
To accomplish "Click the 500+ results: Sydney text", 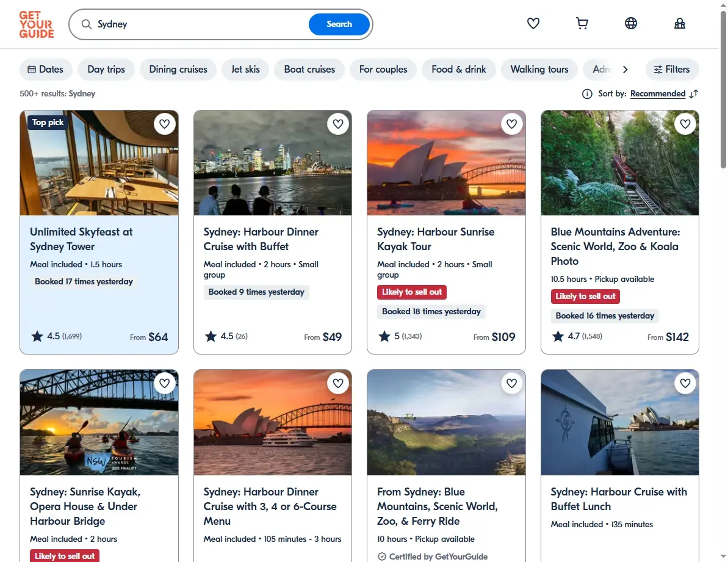I will coord(57,94).
